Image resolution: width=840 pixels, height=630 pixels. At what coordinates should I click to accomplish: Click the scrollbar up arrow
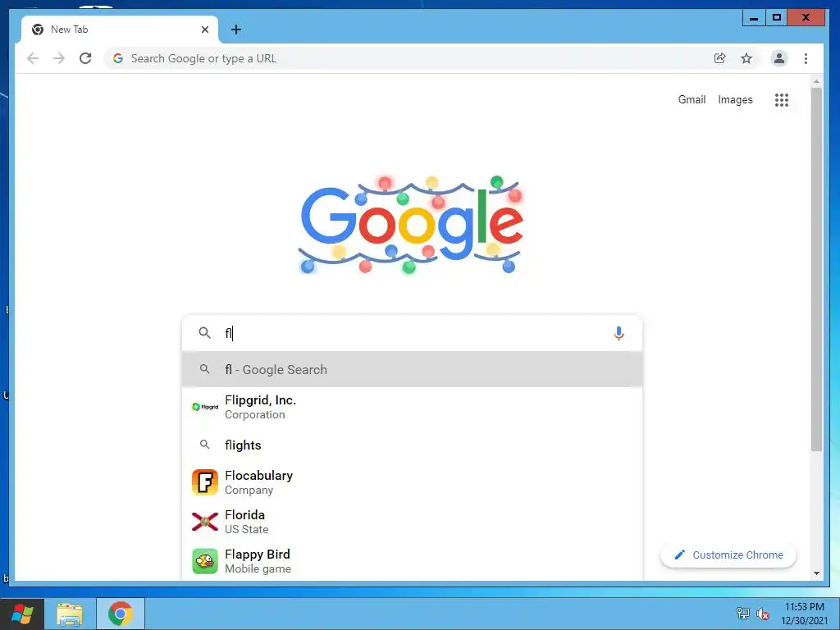tap(816, 82)
